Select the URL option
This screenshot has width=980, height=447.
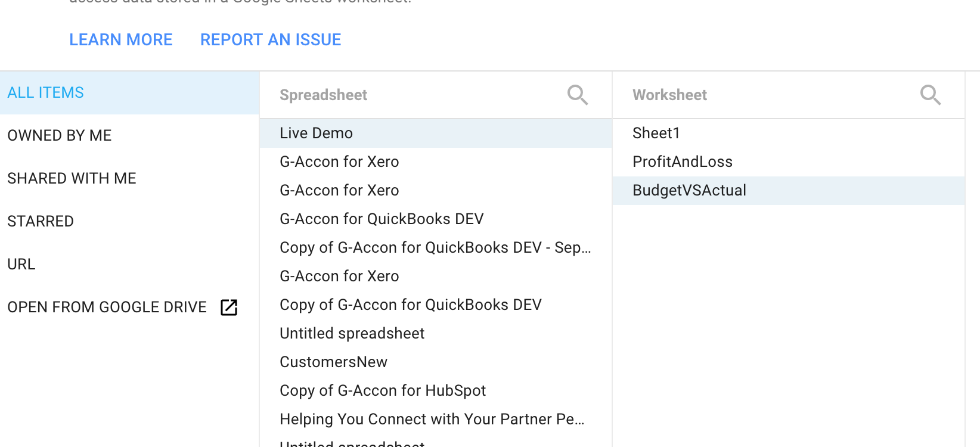[x=21, y=265]
